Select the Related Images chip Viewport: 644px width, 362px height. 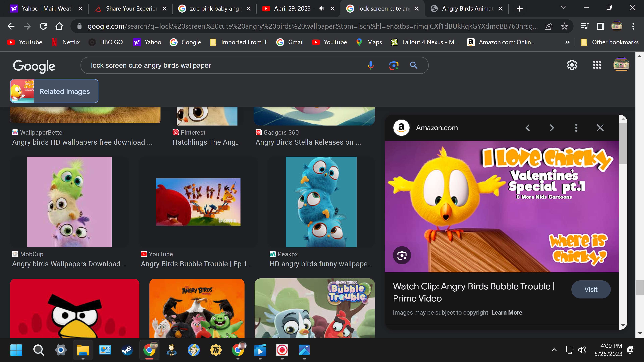(54, 91)
